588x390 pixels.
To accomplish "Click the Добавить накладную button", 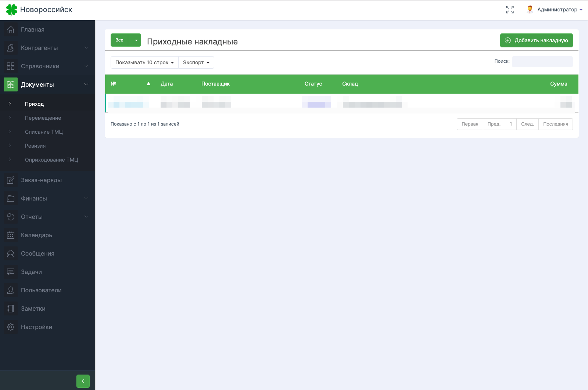I will click(x=536, y=40).
